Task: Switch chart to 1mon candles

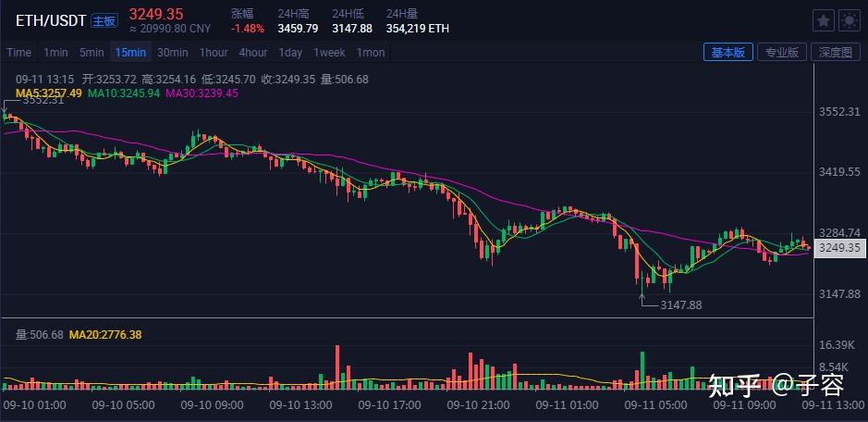Action: pyautogui.click(x=371, y=53)
